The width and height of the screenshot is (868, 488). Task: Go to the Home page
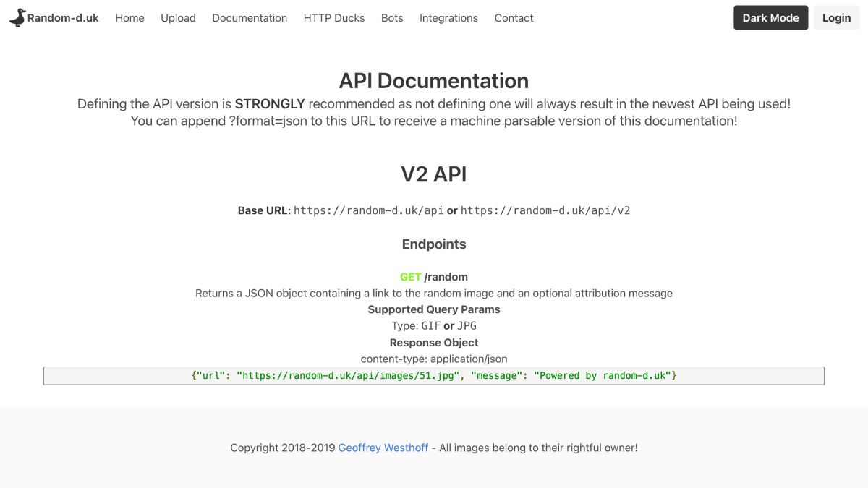[x=129, y=18]
